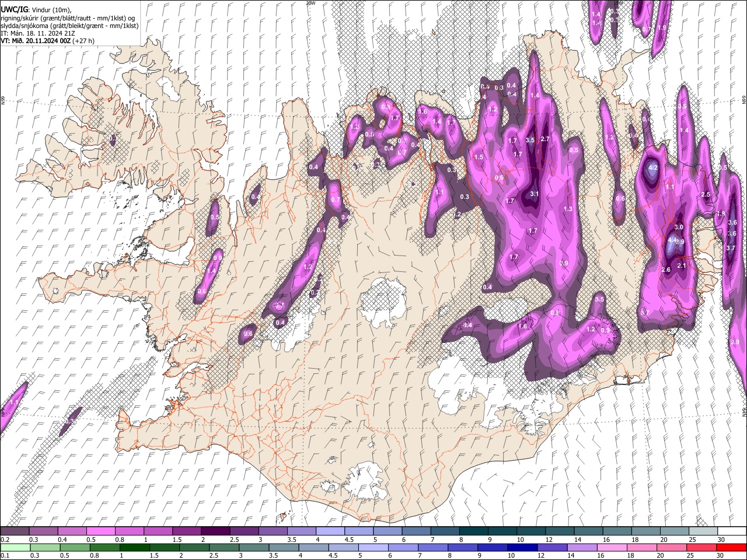Pick upper legend swatch between 4 and 4.5
The image size is (747, 560).
[x=330, y=531]
